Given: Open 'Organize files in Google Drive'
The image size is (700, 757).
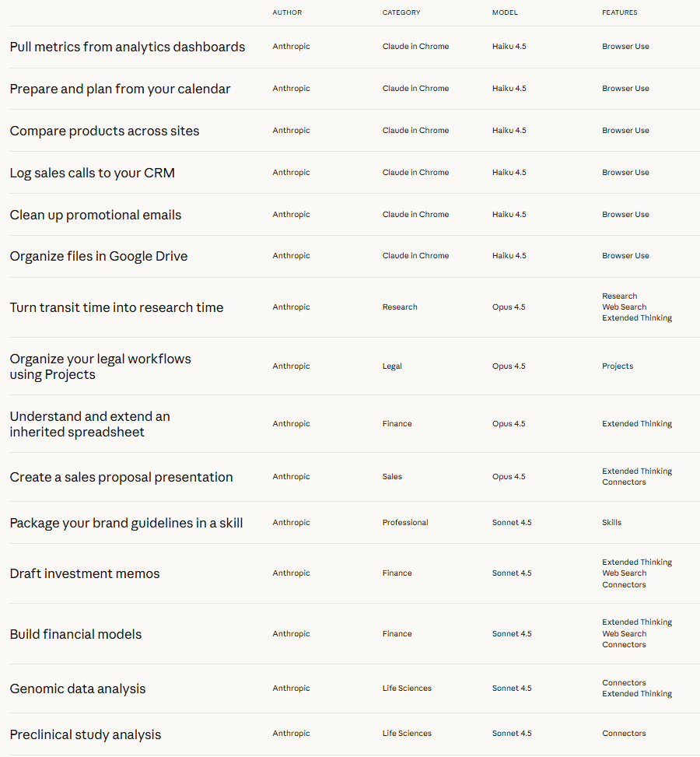Looking at the screenshot, I should pyautogui.click(x=99, y=256).
